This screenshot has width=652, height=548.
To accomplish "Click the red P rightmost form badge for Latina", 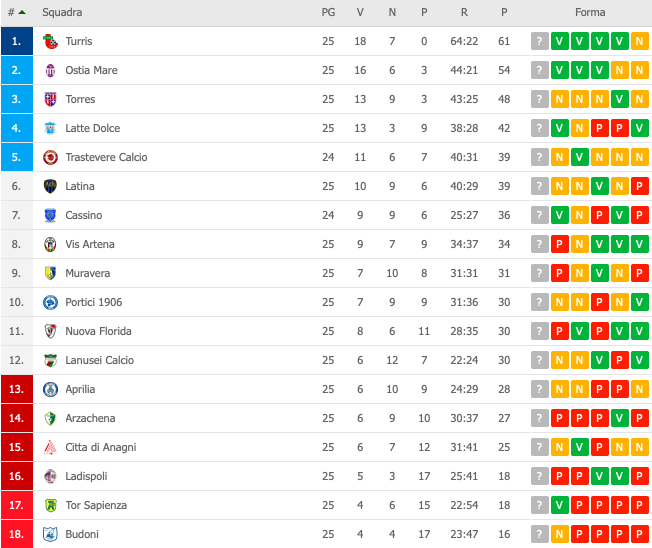I will tap(640, 186).
